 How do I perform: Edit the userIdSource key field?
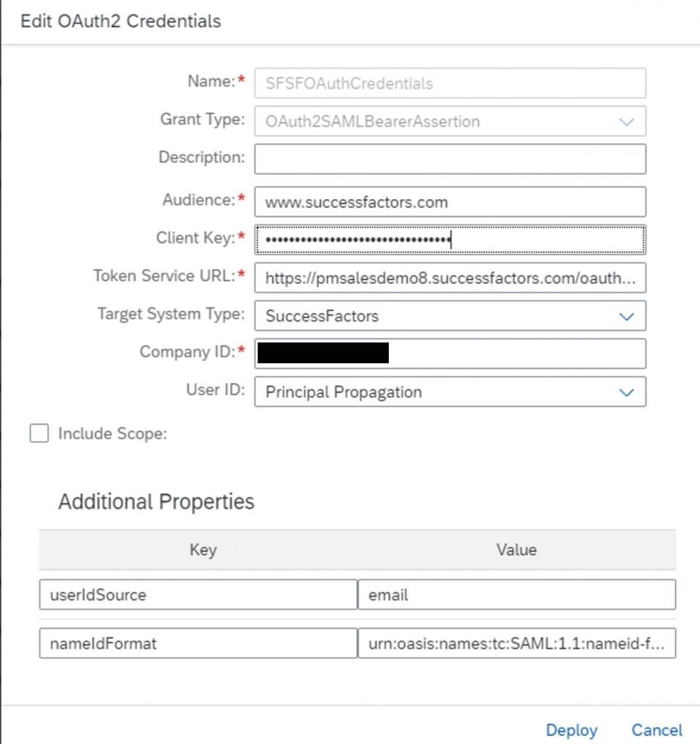tap(198, 594)
